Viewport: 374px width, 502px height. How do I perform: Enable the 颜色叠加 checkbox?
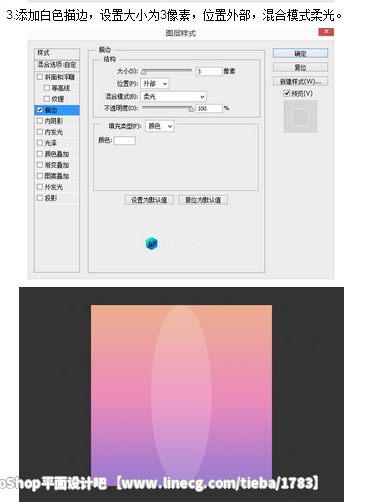pyautogui.click(x=40, y=154)
